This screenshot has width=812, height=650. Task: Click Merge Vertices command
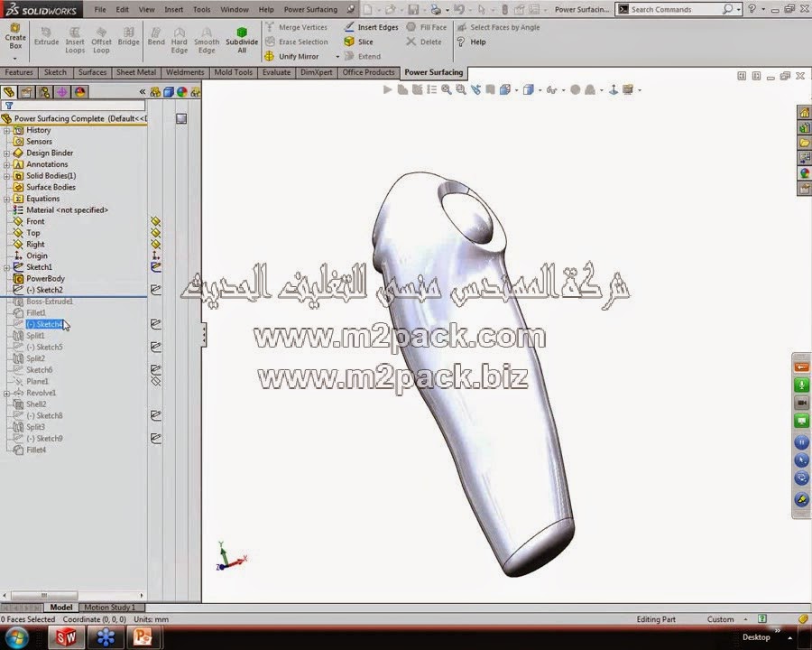point(297,27)
